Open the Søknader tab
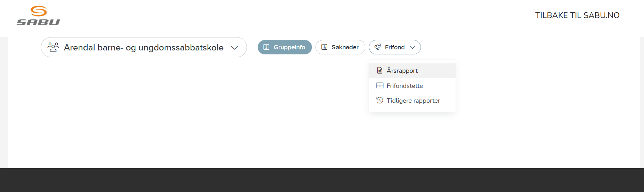 click(x=340, y=47)
